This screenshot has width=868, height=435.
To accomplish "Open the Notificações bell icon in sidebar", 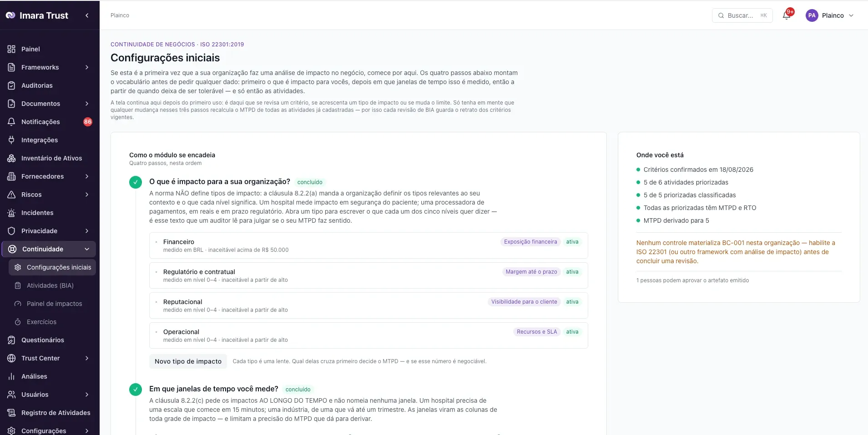I will tap(11, 122).
